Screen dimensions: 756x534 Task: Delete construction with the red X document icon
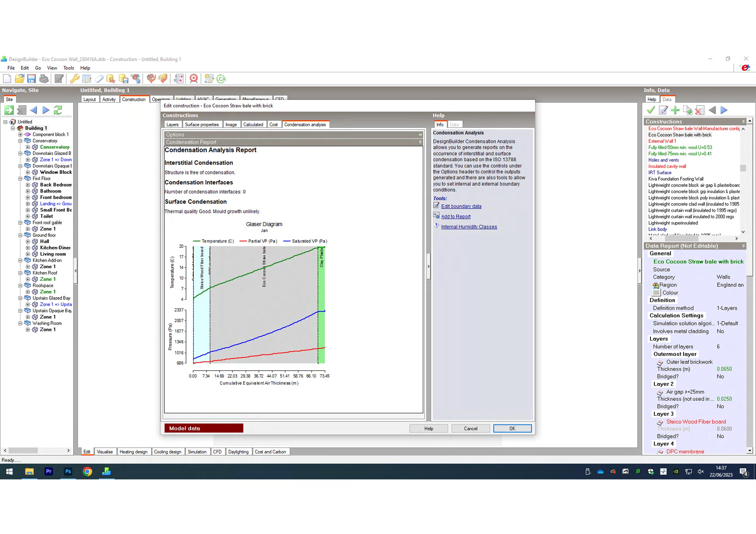point(699,110)
